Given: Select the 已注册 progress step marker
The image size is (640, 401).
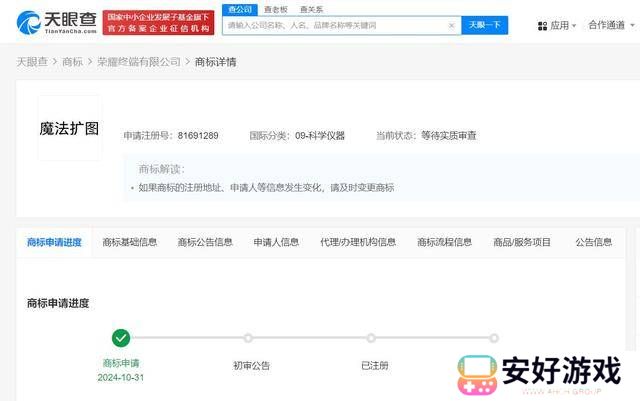Looking at the screenshot, I should coord(371,338).
